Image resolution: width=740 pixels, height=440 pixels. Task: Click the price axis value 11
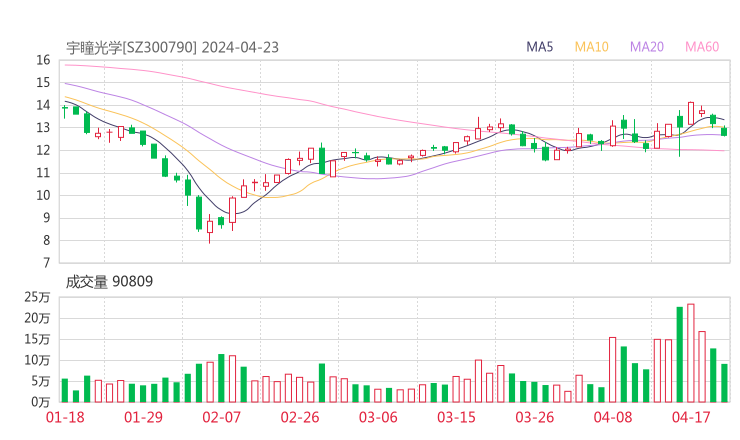coord(43,173)
